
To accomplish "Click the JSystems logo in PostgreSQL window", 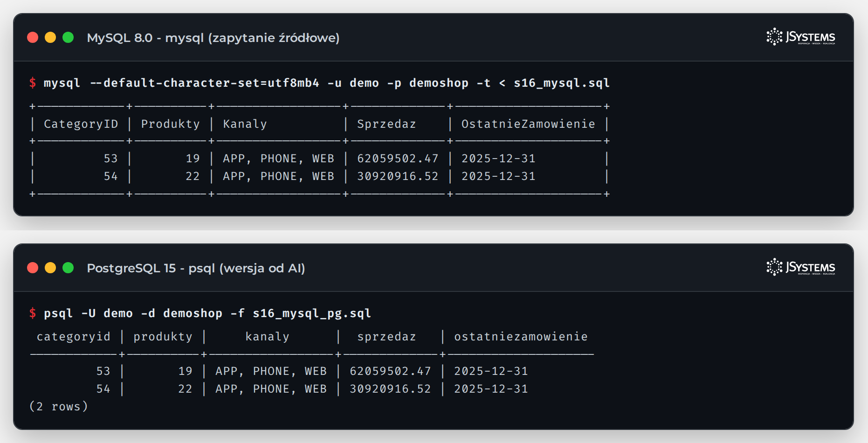I will 801,267.
